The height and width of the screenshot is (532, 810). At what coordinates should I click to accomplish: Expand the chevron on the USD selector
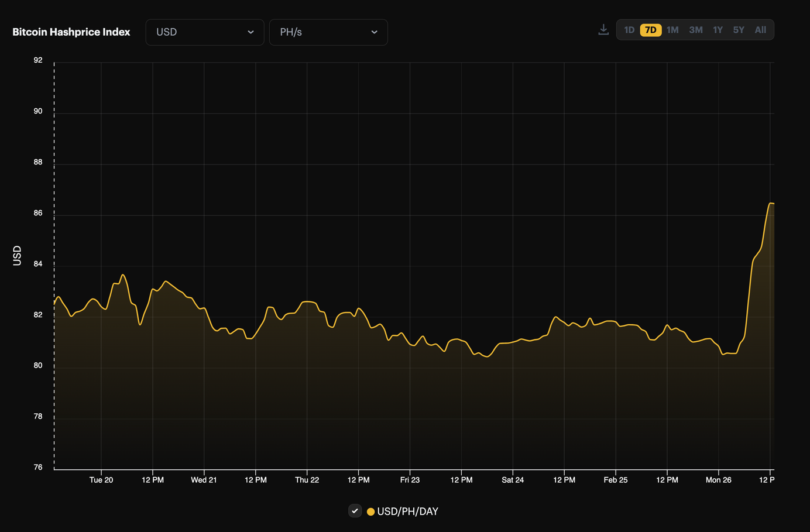point(250,32)
